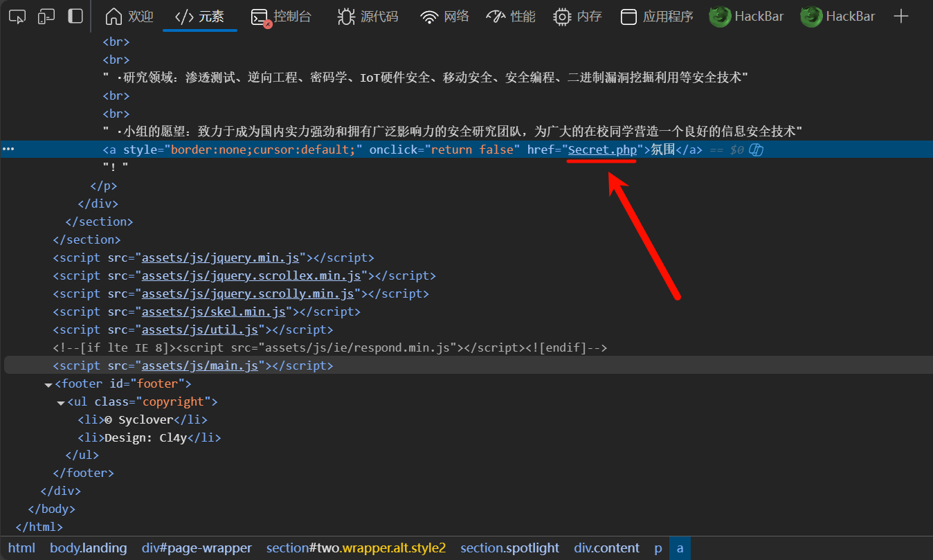The height and width of the screenshot is (560, 933).
Task: Collapse the ul class copyright node
Action: click(x=61, y=402)
